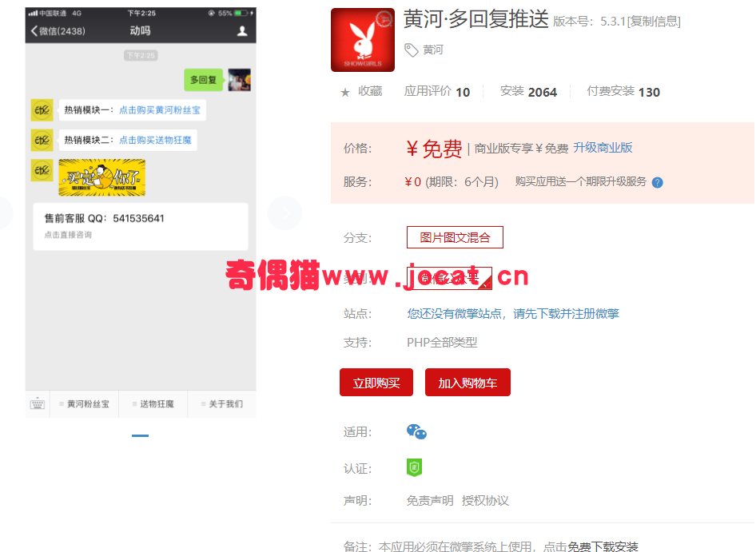This screenshot has width=756, height=552.
Task: Click the red Playboy rabbit app logo
Action: tap(363, 40)
